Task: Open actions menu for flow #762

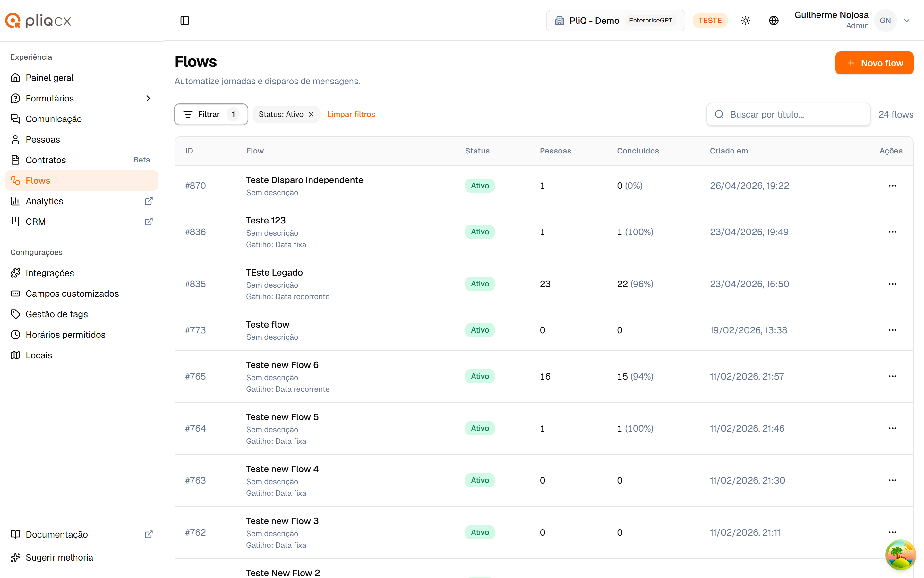Action: click(892, 532)
